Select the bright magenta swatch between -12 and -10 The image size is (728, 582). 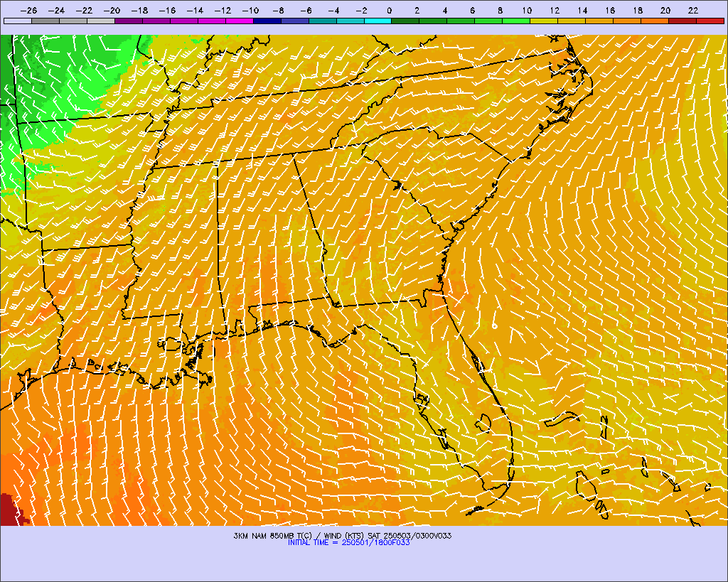click(x=240, y=21)
